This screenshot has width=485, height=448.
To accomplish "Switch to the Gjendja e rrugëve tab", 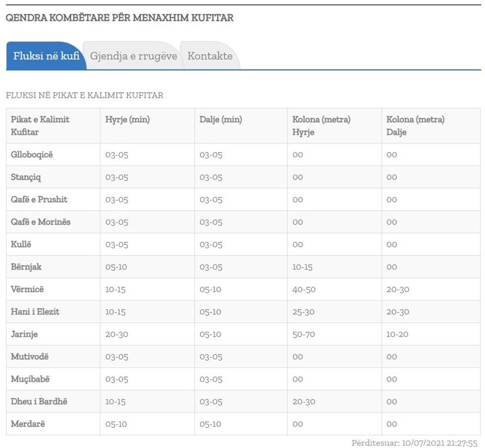I will click(x=133, y=56).
